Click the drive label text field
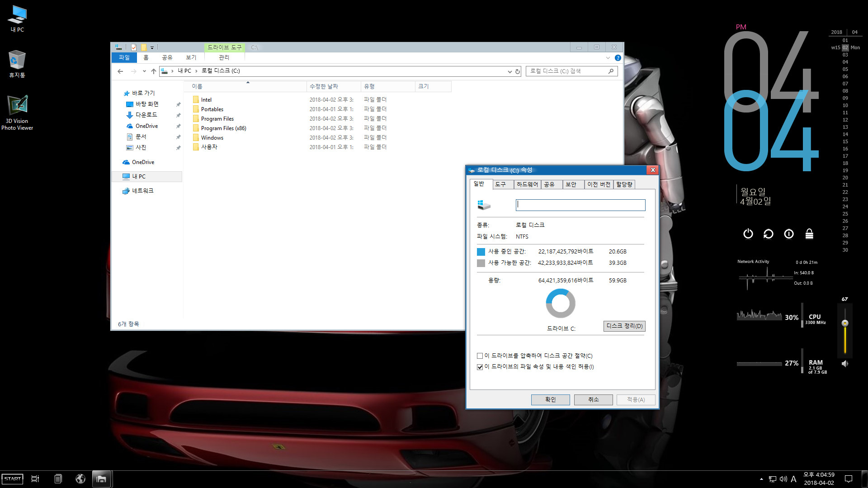The width and height of the screenshot is (868, 488). point(580,205)
